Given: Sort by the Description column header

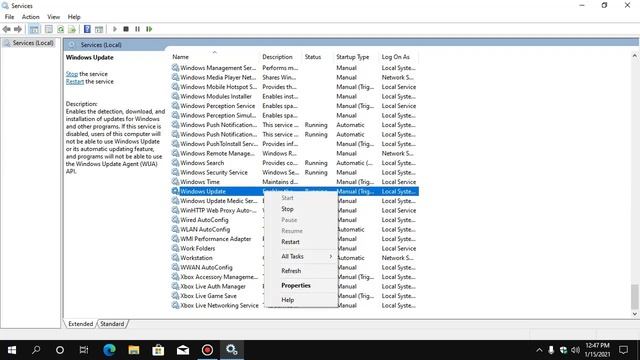Looking at the screenshot, I should pos(281,57).
